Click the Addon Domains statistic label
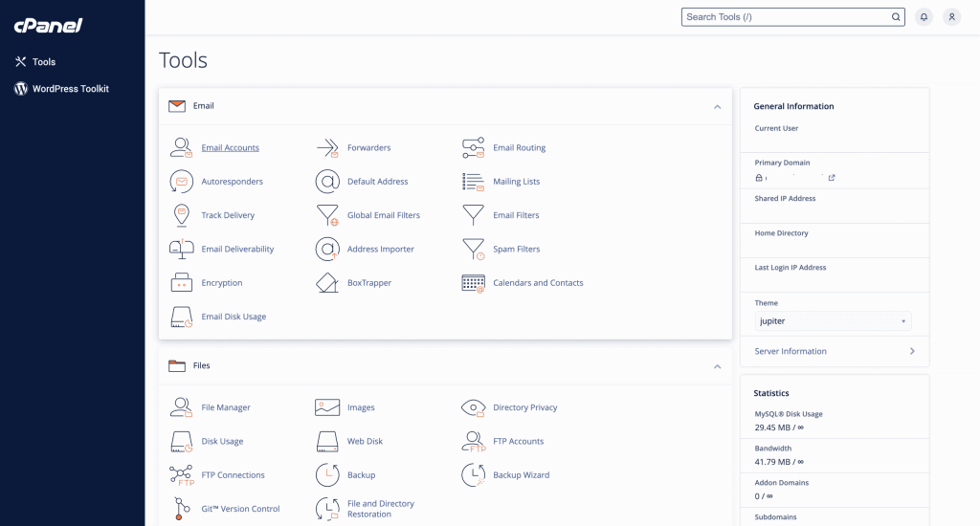The image size is (980, 526). [781, 482]
